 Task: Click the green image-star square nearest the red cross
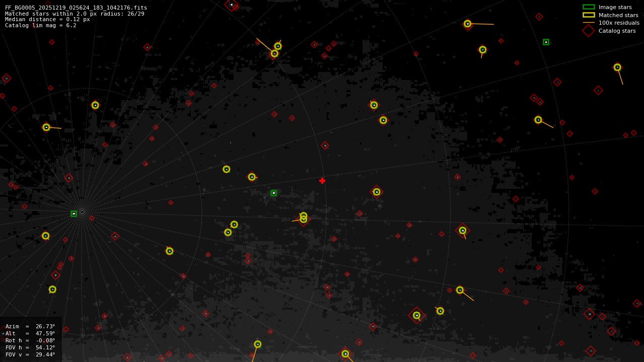[273, 193]
